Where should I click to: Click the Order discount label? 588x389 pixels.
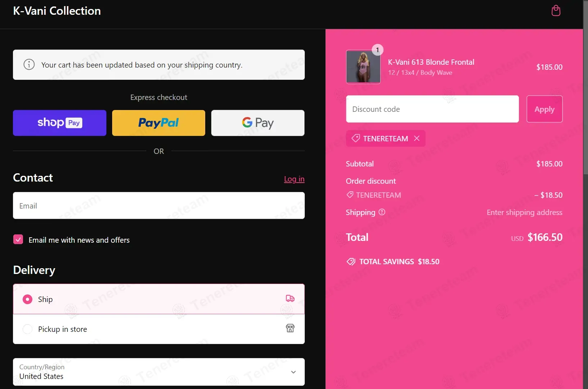[x=371, y=181]
